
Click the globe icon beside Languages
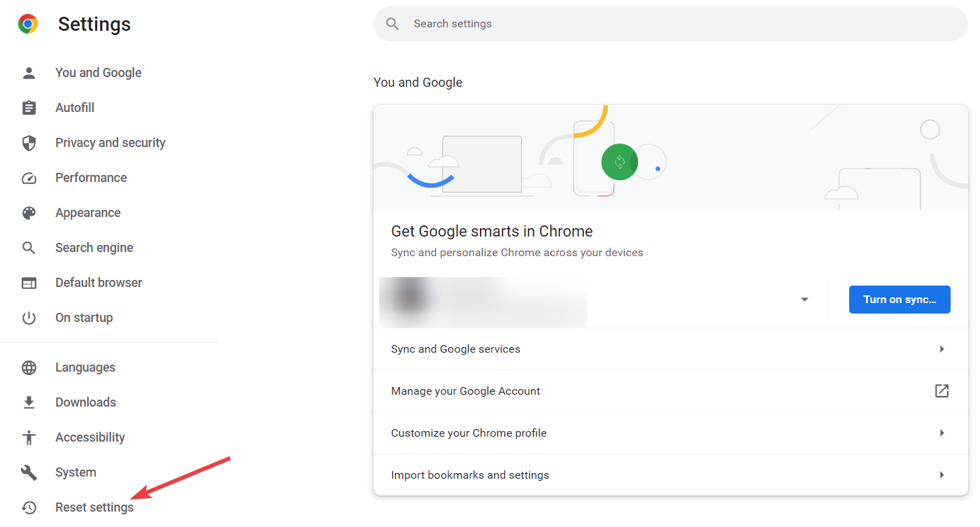tap(29, 367)
